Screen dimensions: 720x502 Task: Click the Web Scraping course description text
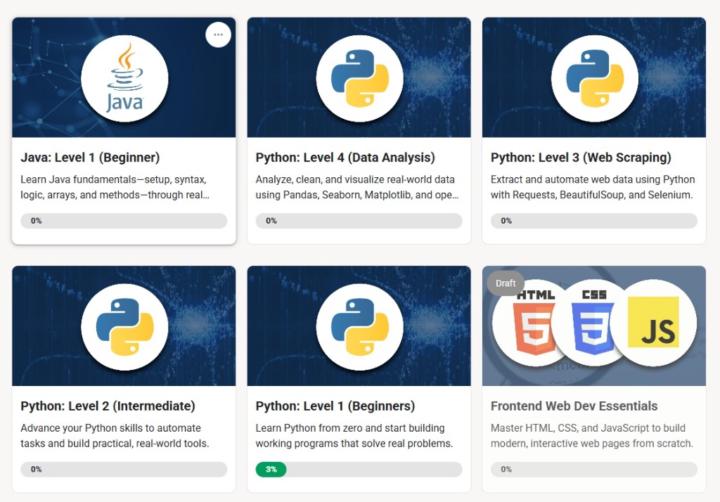[x=592, y=187]
